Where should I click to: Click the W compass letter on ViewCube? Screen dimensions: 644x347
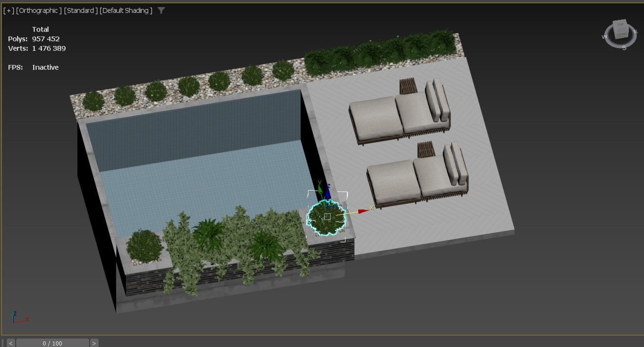pos(605,37)
